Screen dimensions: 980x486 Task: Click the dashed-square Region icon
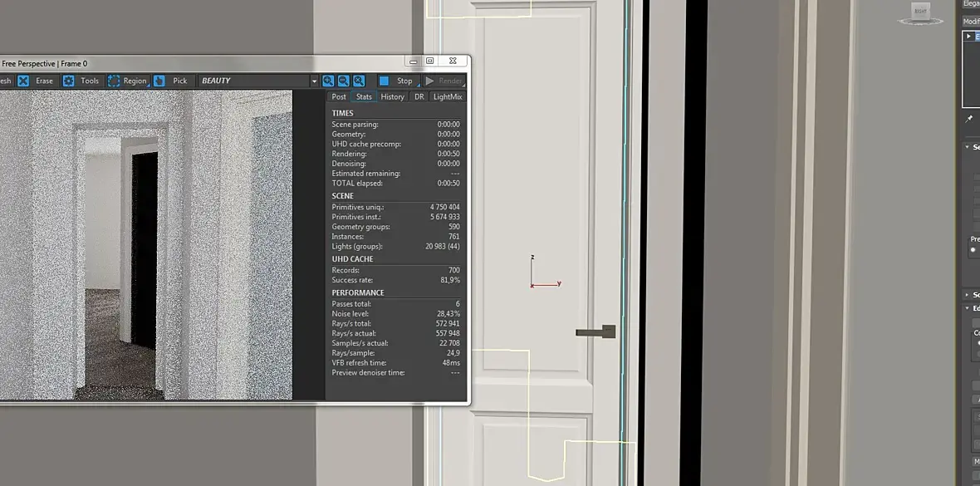click(x=114, y=81)
